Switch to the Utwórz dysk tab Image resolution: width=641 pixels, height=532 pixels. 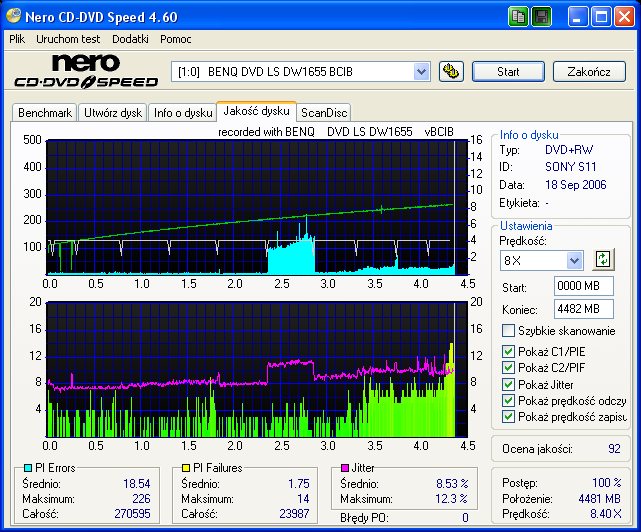click(x=113, y=112)
